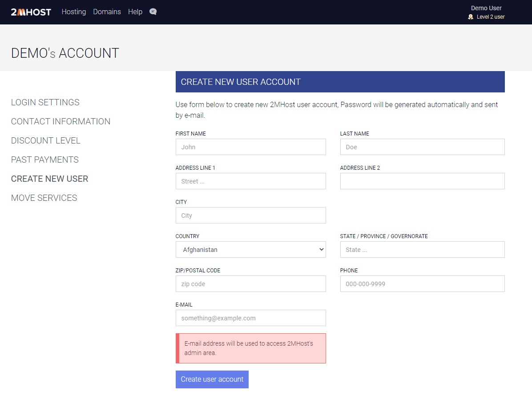Open Contact Information section
The image size is (532, 399).
point(60,121)
